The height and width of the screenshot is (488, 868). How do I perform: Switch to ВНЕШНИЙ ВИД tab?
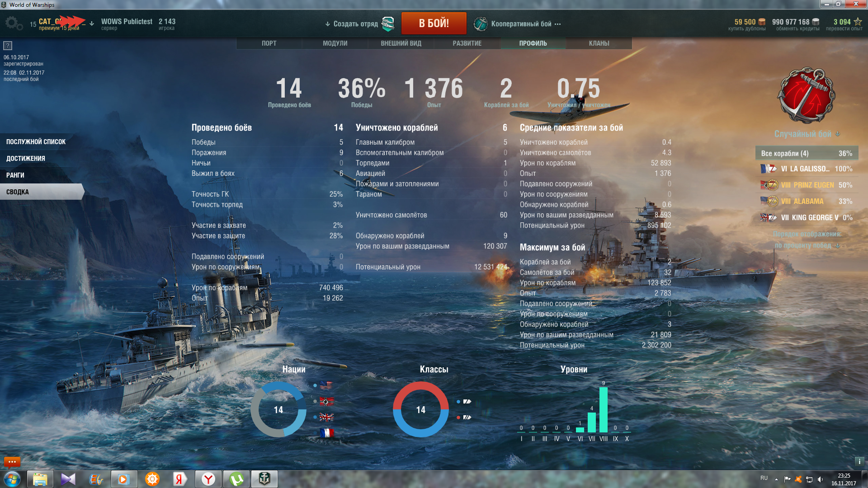401,43
